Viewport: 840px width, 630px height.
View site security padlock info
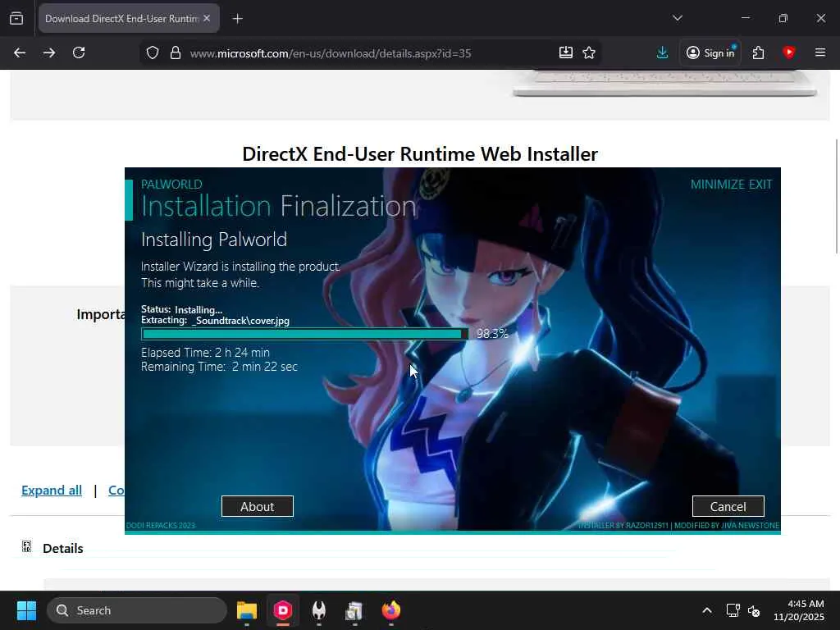click(176, 53)
